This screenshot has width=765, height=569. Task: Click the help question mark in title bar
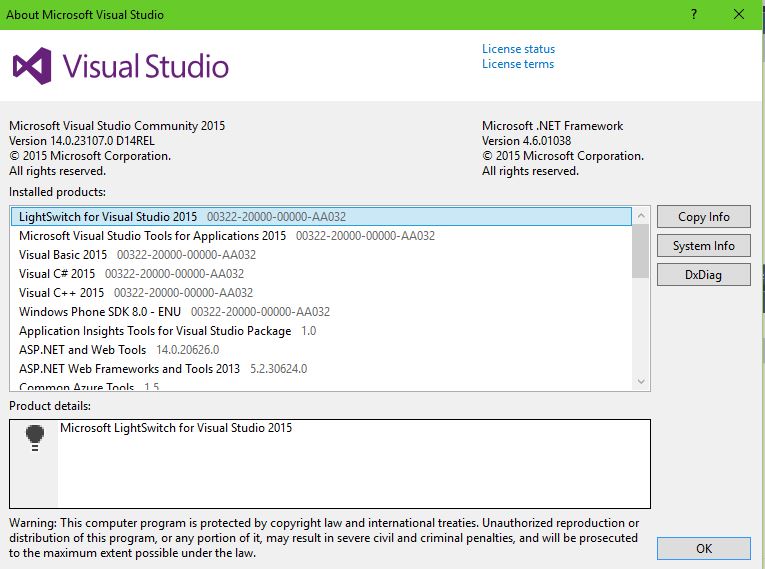tap(694, 14)
